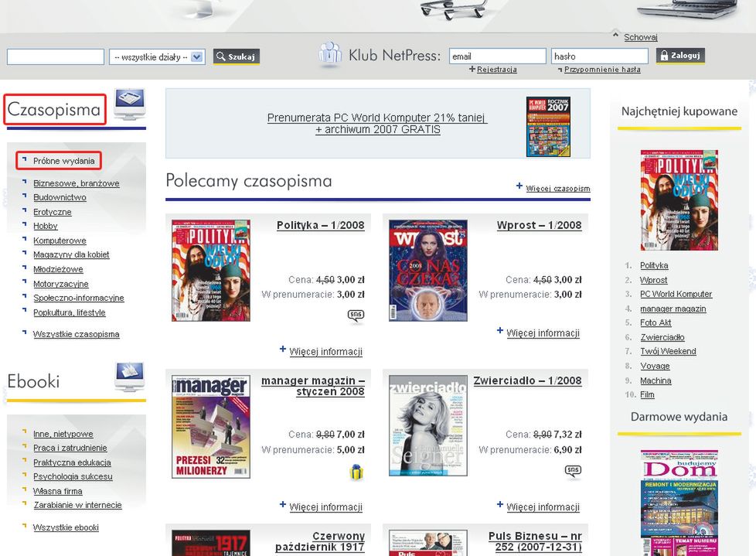Open Biznesowe, branżowe category
Screen dimensions: 756x556
coord(77,183)
